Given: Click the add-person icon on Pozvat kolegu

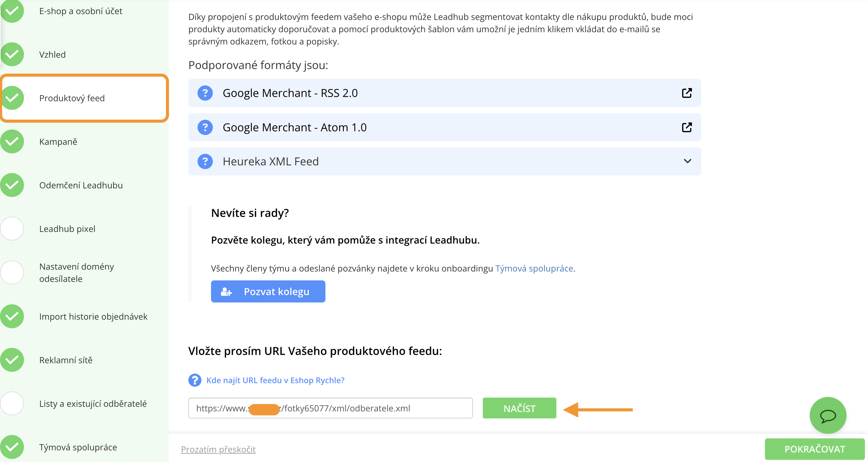Looking at the screenshot, I should tap(226, 292).
